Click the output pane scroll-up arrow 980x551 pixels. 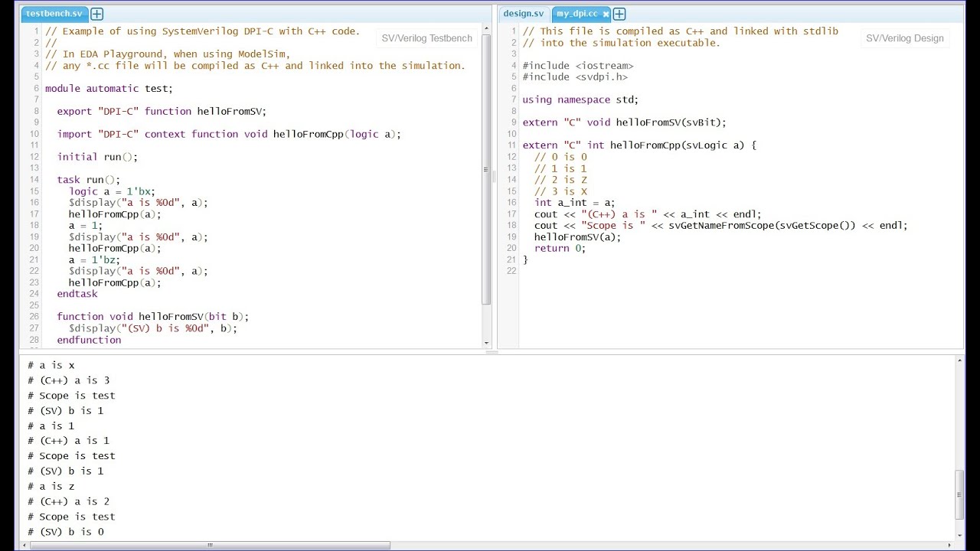[x=959, y=360]
